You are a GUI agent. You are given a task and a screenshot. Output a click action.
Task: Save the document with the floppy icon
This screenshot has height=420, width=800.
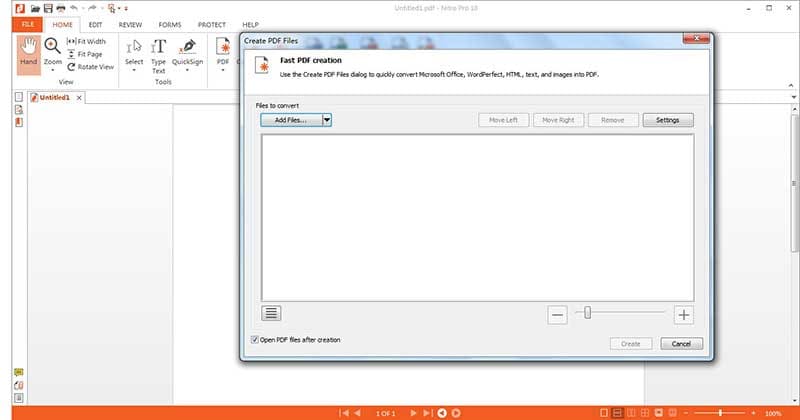coord(48,8)
